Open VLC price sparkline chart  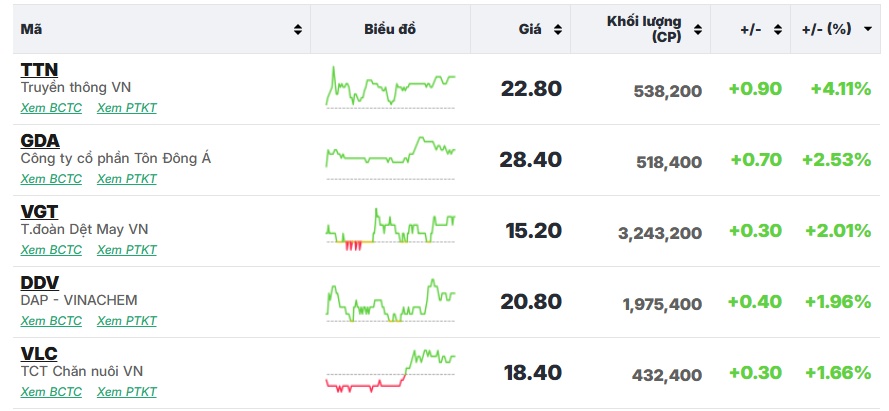pos(390,371)
